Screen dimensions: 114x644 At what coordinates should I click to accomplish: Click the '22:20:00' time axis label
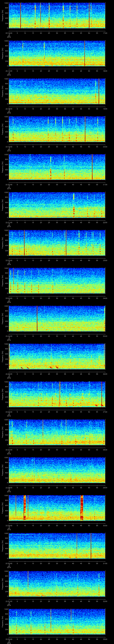point(9,184)
